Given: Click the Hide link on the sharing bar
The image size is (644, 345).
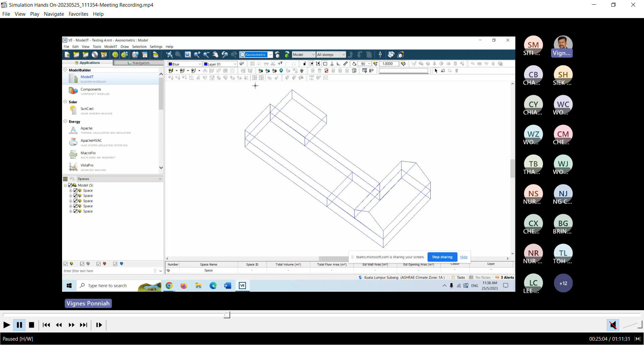Looking at the screenshot, I should point(464,257).
